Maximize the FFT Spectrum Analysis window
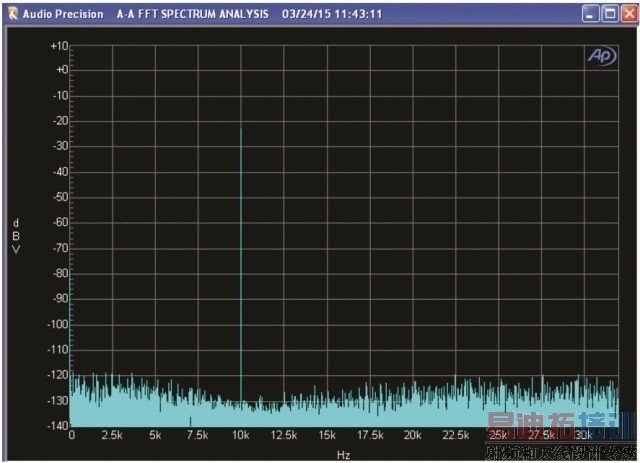 [610, 14]
